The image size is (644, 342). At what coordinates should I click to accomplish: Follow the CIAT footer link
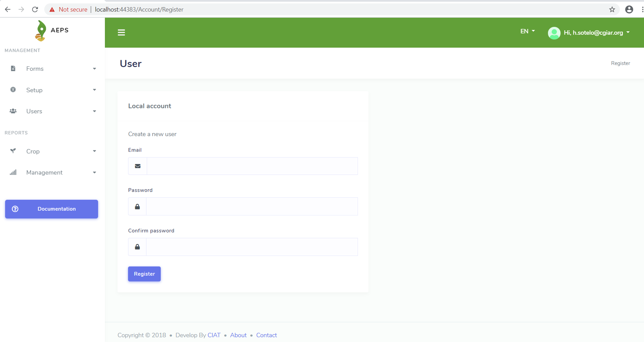214,335
